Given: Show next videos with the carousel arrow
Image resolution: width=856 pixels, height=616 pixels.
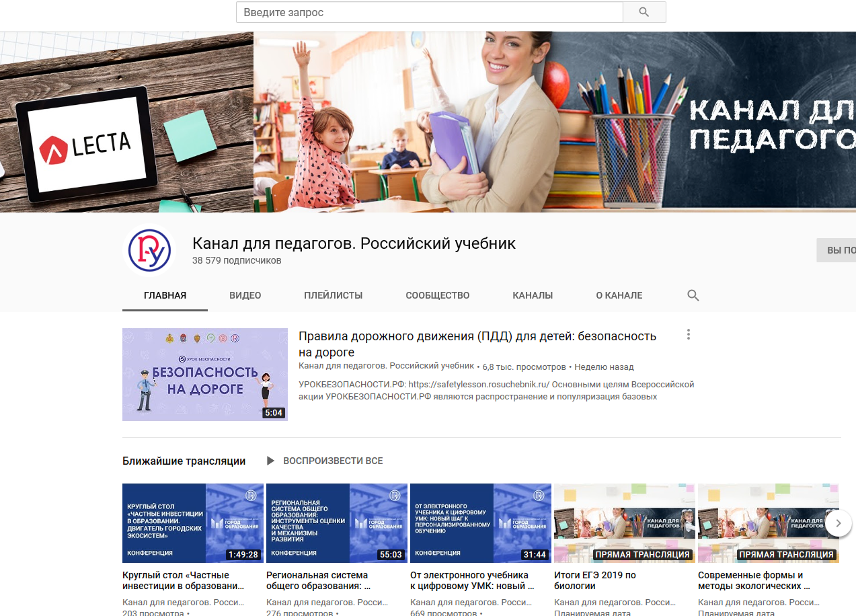Looking at the screenshot, I should 838,523.
